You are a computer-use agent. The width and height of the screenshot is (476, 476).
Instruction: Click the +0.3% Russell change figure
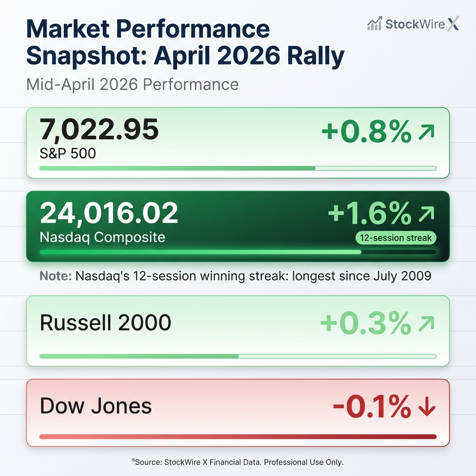tap(366, 324)
